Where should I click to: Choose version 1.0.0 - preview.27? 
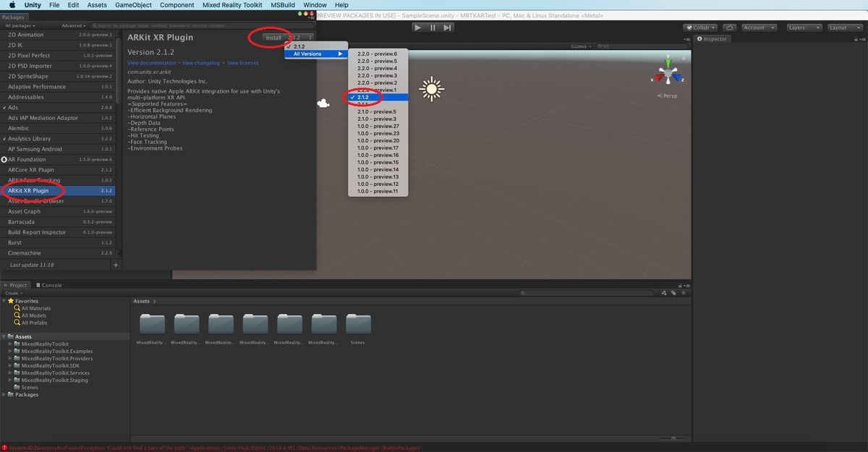click(x=378, y=126)
